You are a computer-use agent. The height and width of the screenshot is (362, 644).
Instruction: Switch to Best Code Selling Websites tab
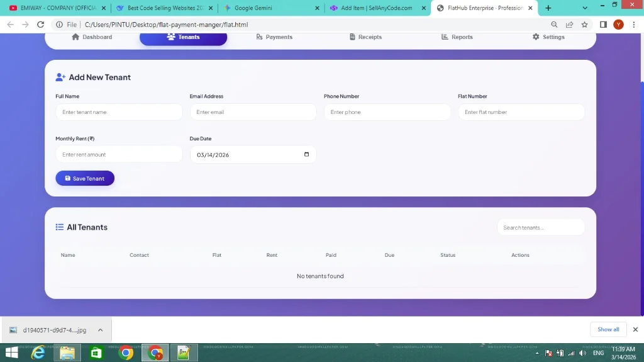coord(165,8)
